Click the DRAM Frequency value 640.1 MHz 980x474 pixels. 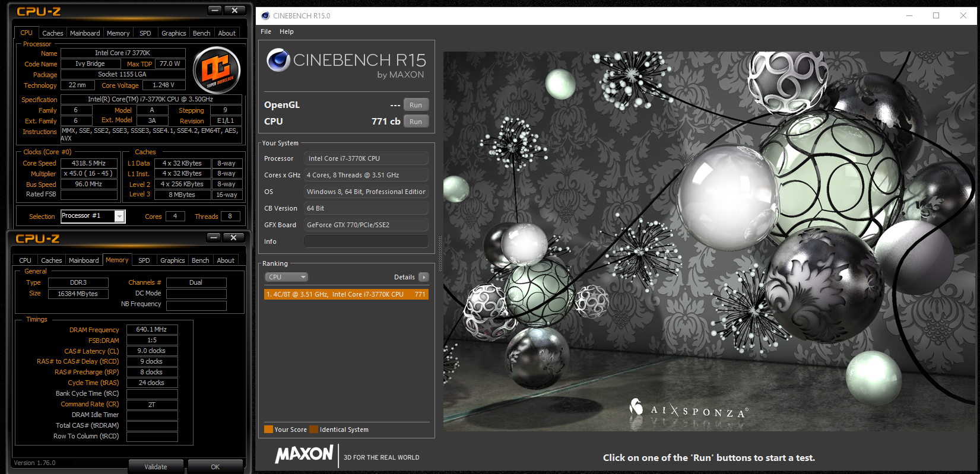152,329
